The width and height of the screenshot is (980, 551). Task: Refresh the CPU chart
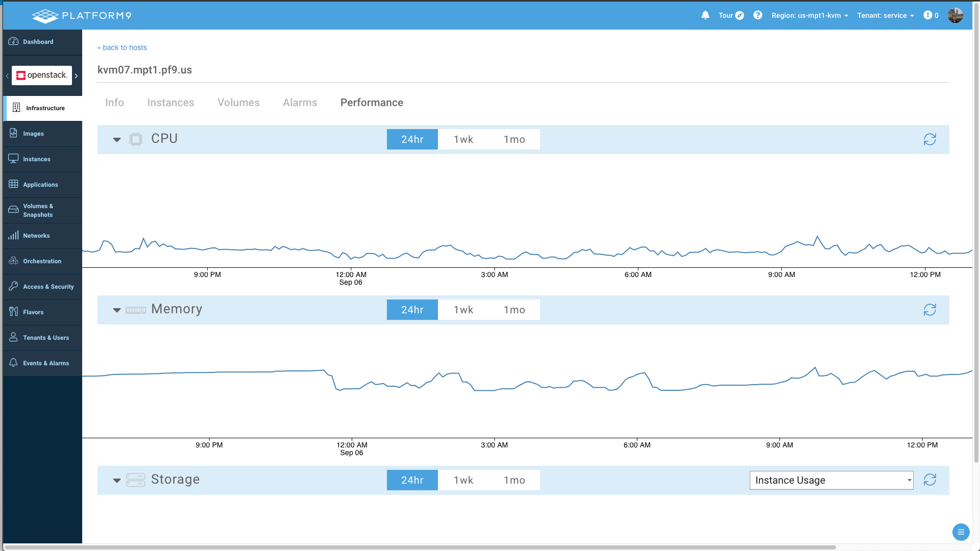(929, 139)
